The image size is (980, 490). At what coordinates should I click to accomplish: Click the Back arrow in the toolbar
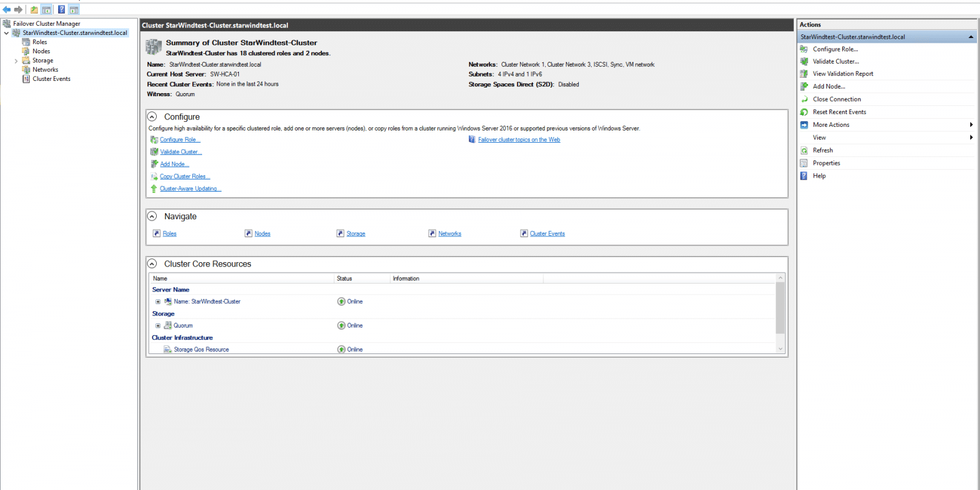tap(7, 9)
